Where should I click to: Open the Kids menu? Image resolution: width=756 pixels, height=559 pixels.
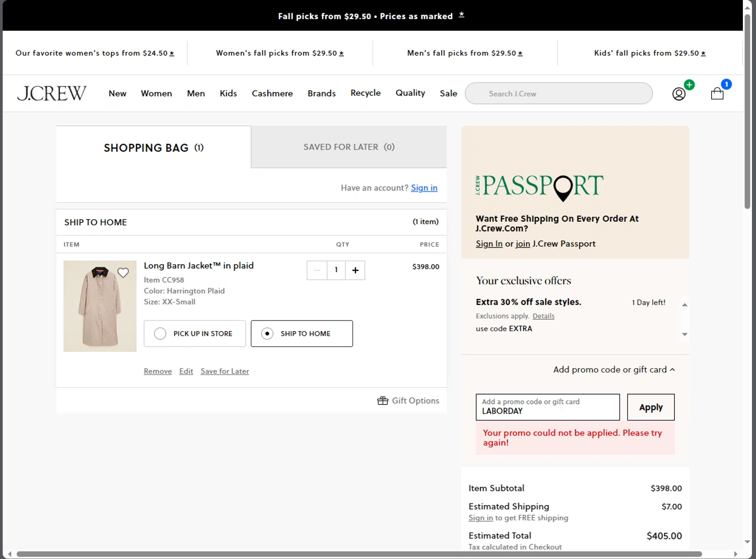[x=228, y=93]
